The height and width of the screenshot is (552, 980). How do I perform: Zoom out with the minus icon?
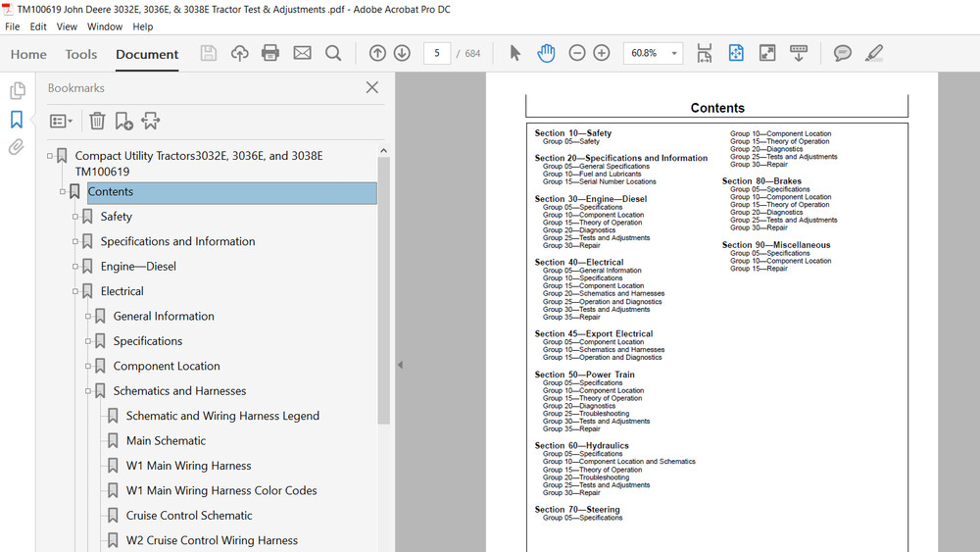pos(577,53)
